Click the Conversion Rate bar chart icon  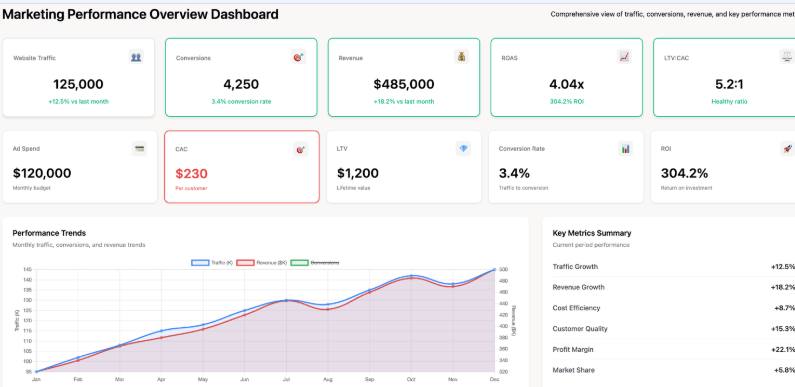(626, 149)
